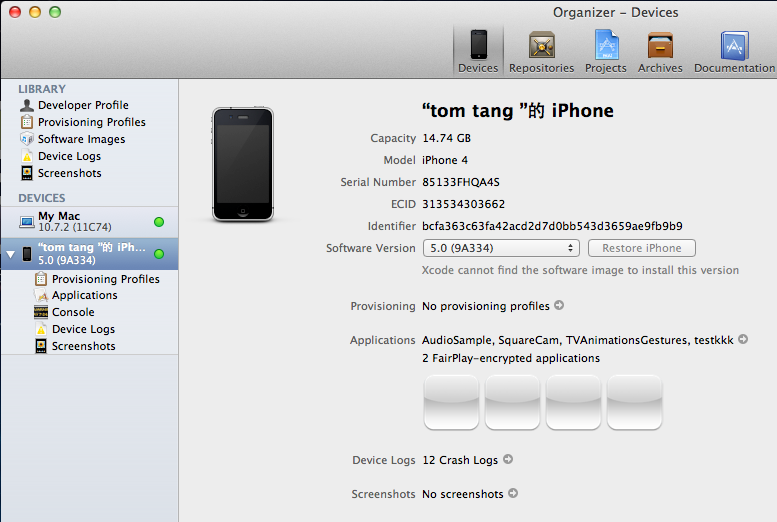Open the Documentation icon

[734, 46]
